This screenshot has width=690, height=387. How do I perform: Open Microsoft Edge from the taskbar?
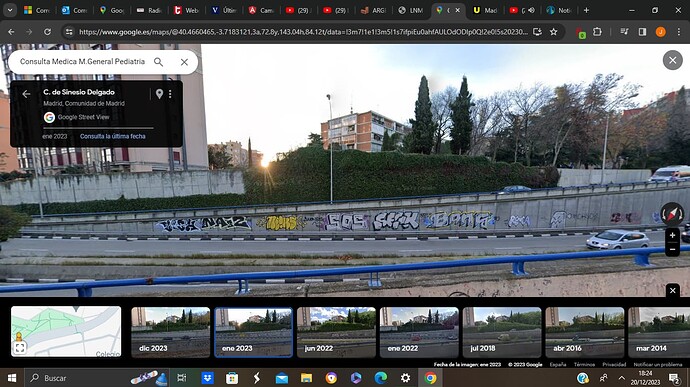(x=381, y=378)
